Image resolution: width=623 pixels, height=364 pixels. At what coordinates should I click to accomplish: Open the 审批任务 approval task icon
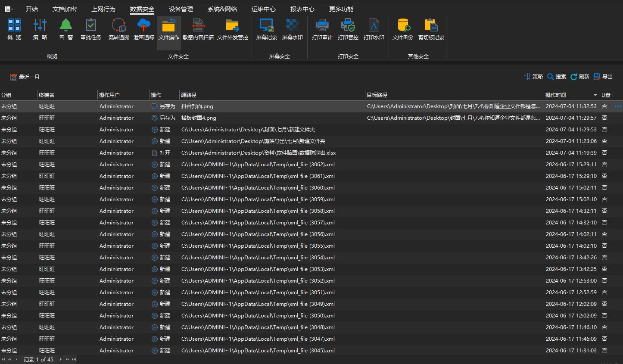91,29
